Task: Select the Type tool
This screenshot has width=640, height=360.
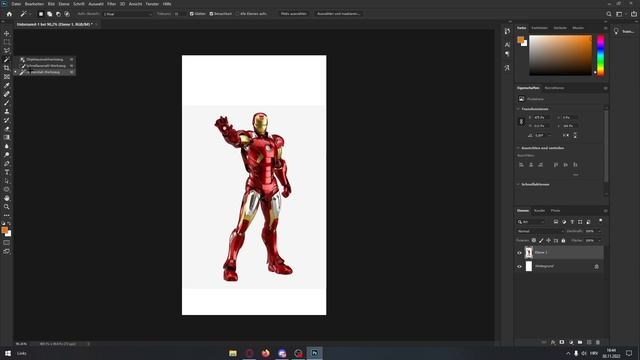Action: pyautogui.click(x=7, y=172)
